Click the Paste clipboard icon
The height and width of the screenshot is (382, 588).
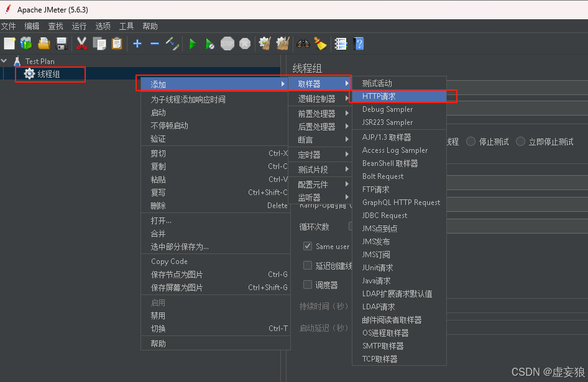[x=117, y=43]
